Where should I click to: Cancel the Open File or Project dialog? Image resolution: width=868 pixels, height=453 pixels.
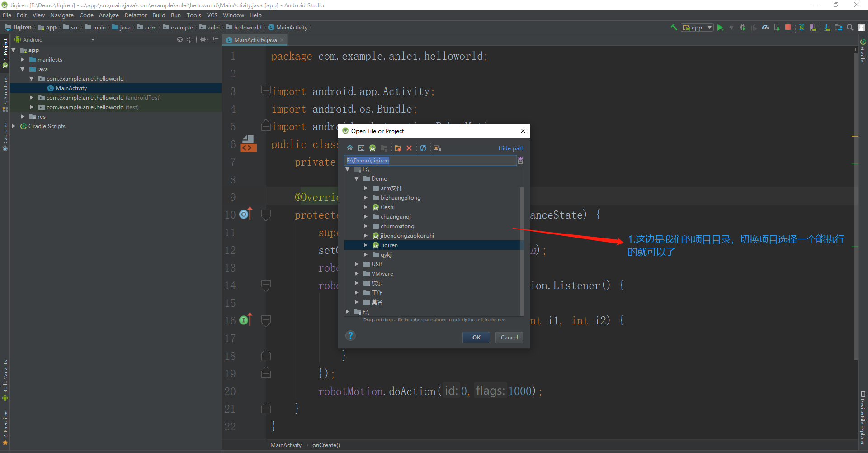pyautogui.click(x=509, y=337)
